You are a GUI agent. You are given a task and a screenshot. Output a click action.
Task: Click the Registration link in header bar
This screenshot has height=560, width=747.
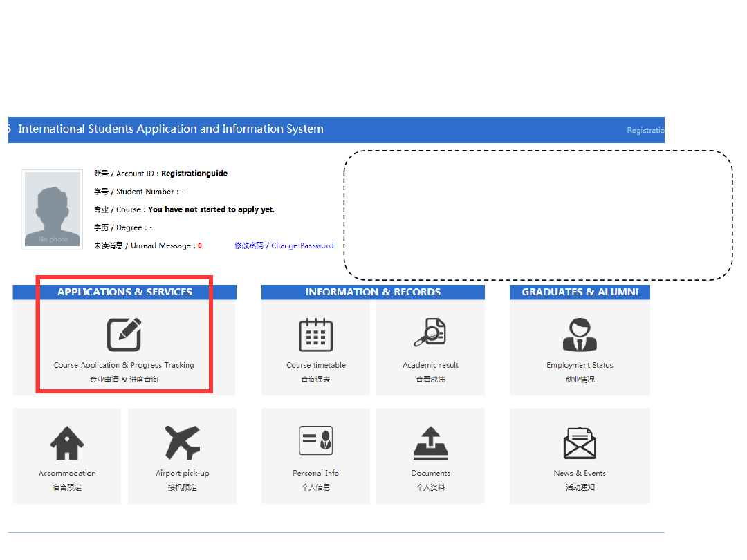coord(645,130)
